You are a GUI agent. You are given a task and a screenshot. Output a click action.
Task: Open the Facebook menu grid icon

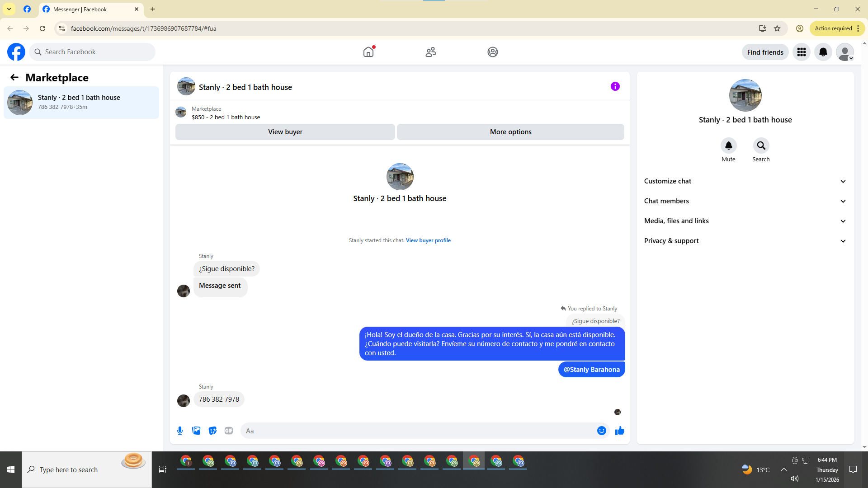(x=801, y=52)
